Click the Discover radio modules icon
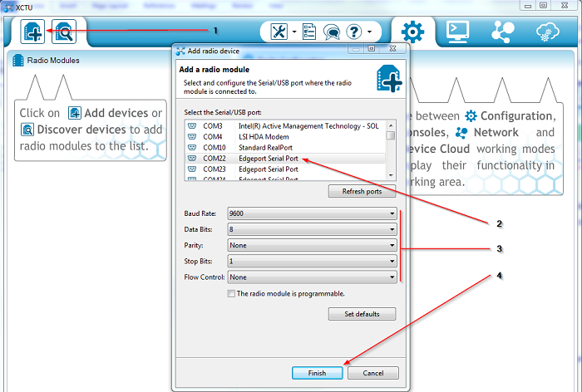Screen dimensions: 582x392 (64, 32)
